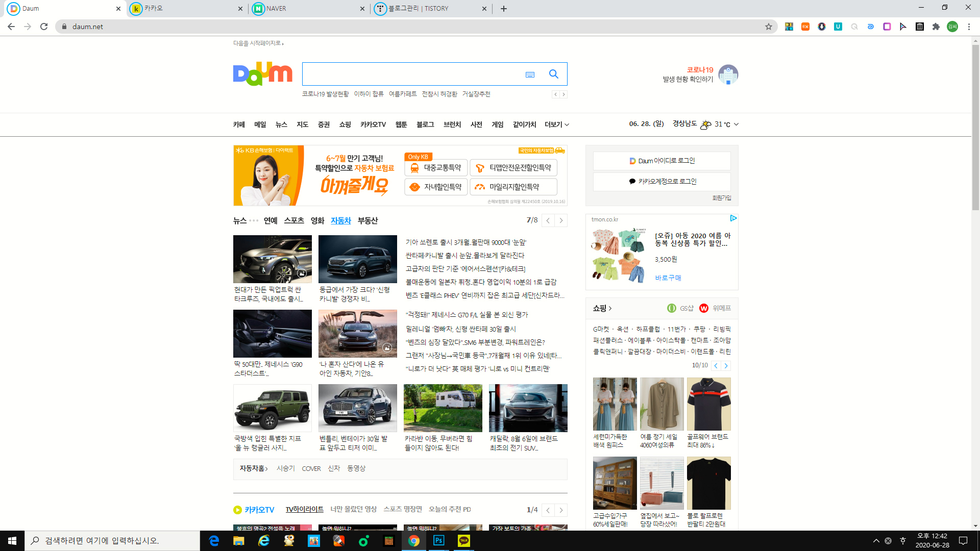
Task: Expand the weather region dropdown arrow
Action: pyautogui.click(x=736, y=124)
